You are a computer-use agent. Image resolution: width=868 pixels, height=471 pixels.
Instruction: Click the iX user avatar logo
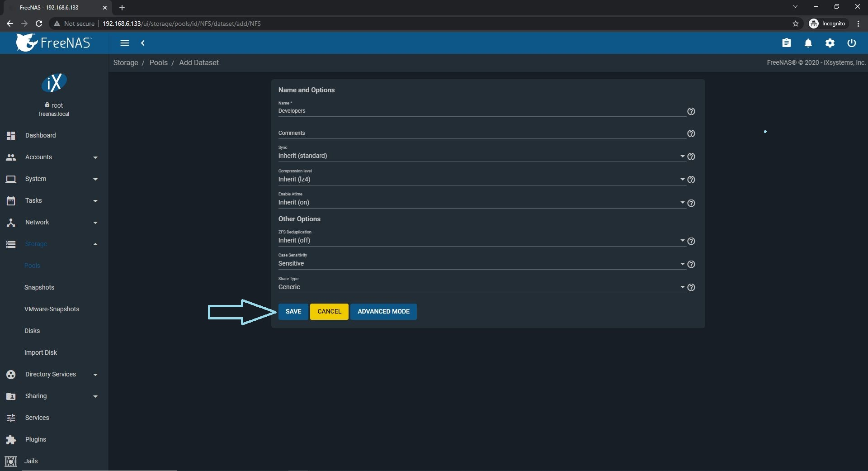point(54,83)
